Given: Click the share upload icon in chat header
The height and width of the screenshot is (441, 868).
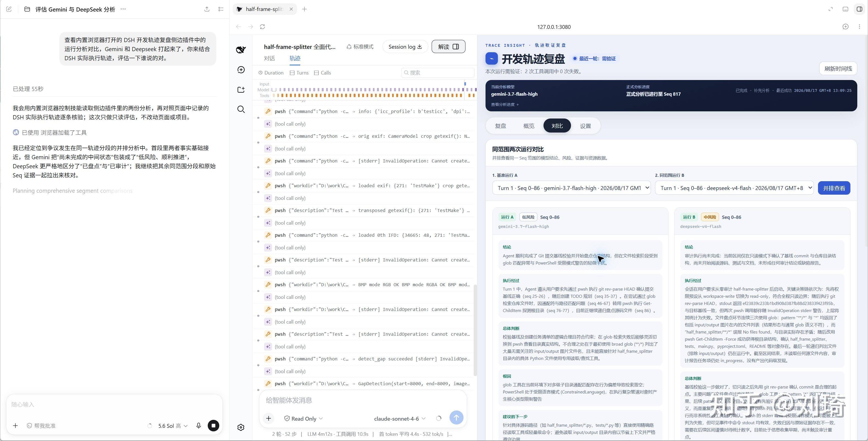Looking at the screenshot, I should (x=207, y=9).
